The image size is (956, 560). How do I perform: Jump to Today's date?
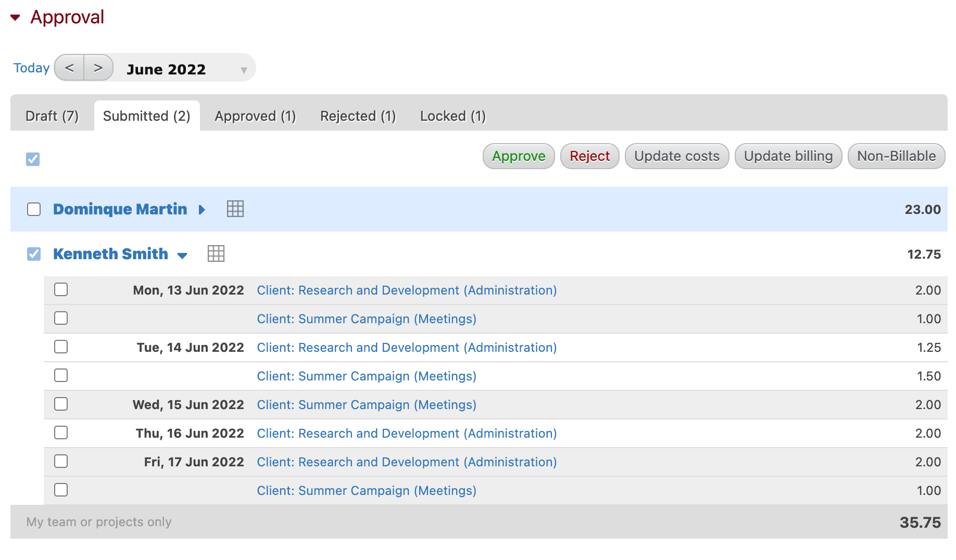pyautogui.click(x=31, y=68)
